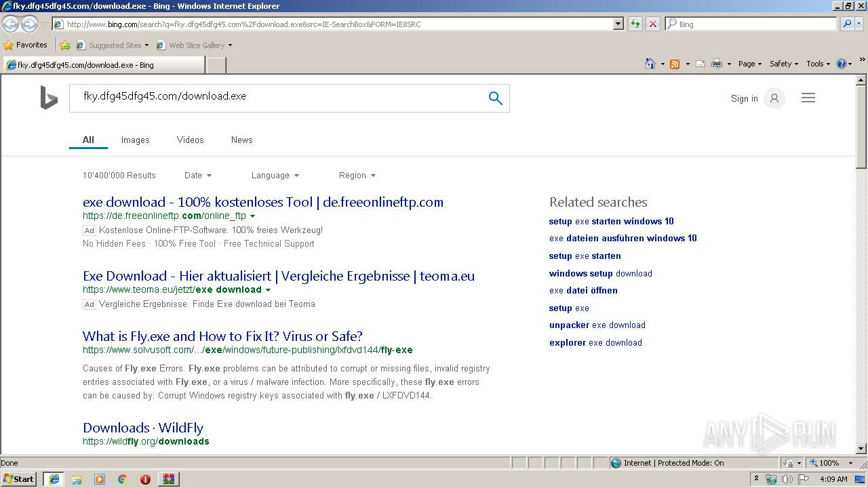Expand the address bar history dropdown
Screen dimensions: 868x488
(x=618, y=24)
